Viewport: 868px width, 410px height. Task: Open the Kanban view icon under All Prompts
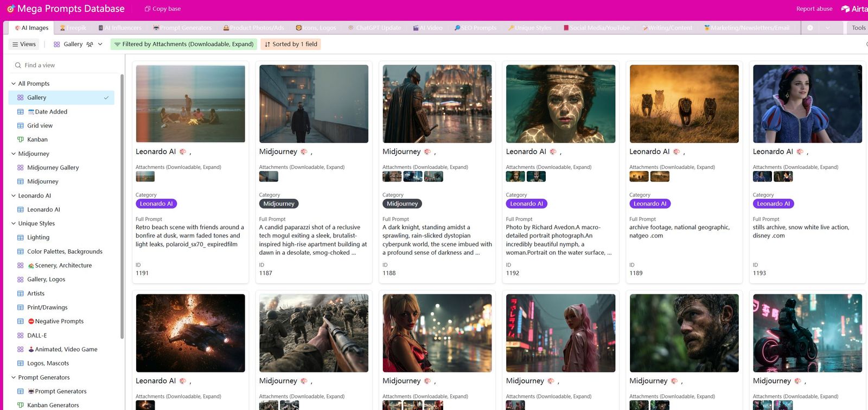[x=21, y=140]
